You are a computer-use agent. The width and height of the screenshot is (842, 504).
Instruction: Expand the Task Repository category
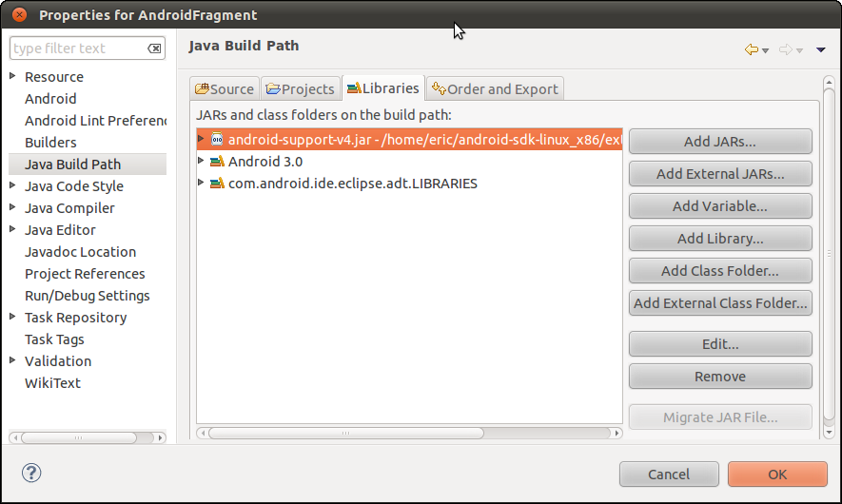(x=12, y=317)
